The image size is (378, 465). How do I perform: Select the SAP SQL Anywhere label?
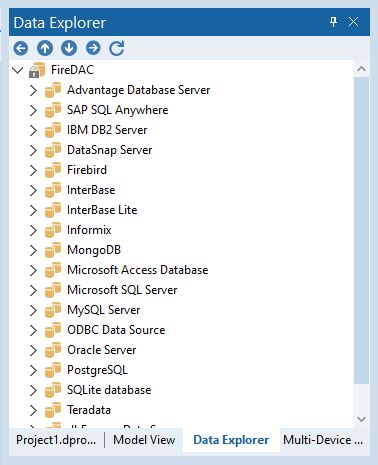(118, 110)
